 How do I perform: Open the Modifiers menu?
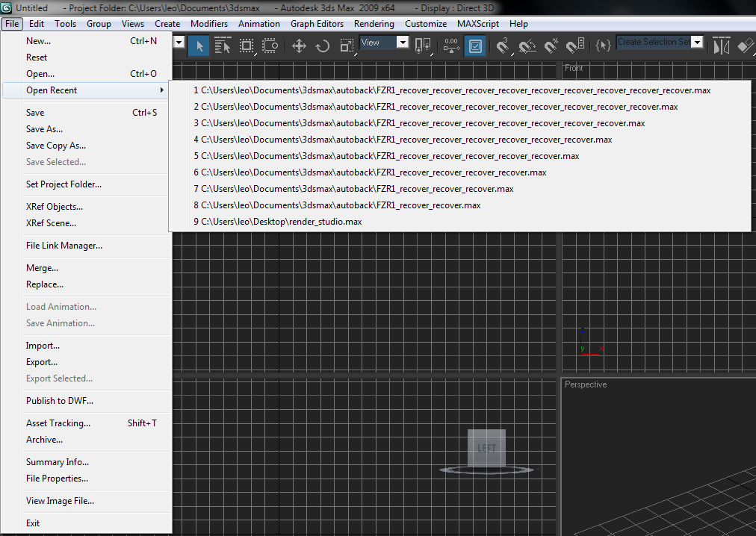pyautogui.click(x=209, y=24)
